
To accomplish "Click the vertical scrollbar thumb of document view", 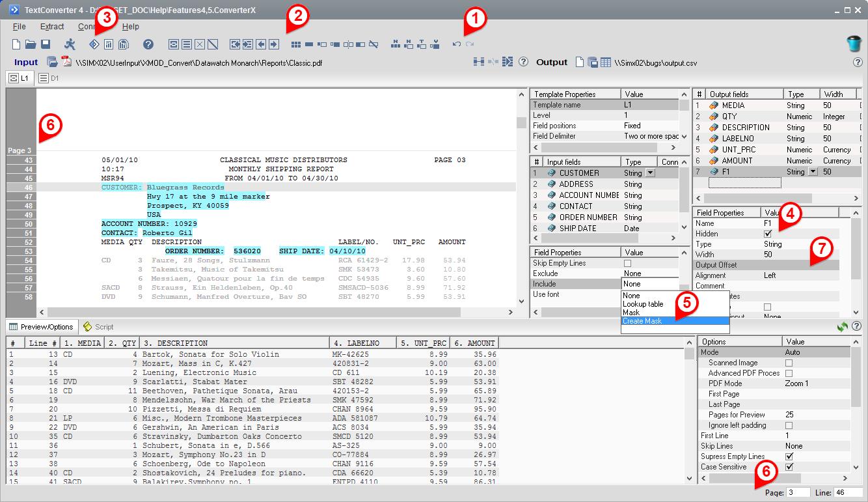I will pyautogui.click(x=521, y=123).
